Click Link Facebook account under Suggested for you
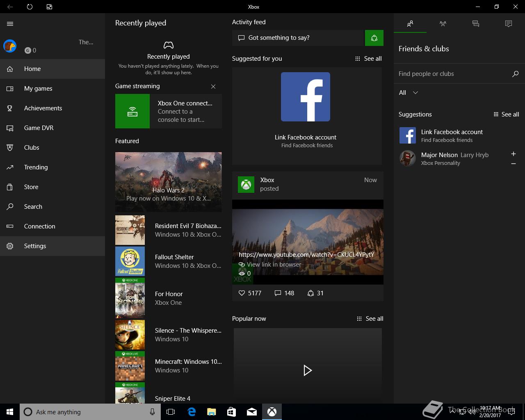This screenshot has height=420, width=525. coord(306,137)
